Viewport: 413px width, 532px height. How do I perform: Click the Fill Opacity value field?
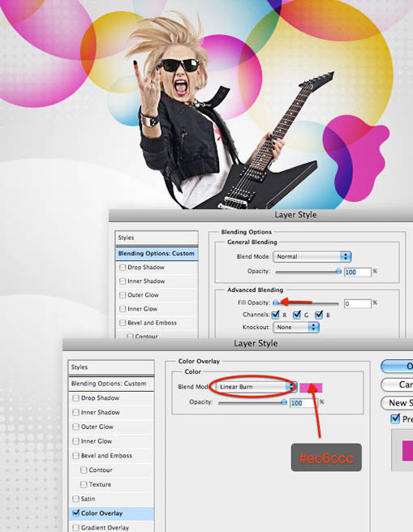(358, 303)
